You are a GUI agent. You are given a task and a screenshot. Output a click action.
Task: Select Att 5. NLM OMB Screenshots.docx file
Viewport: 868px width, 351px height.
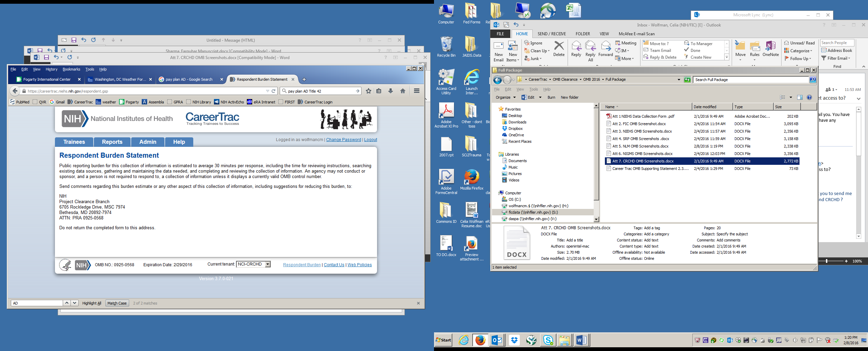[702, 146]
